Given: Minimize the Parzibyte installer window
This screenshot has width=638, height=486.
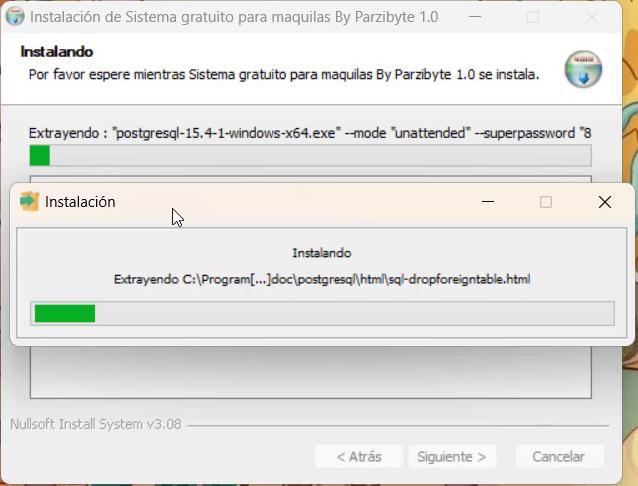Looking at the screenshot, I should pyautogui.click(x=475, y=17).
